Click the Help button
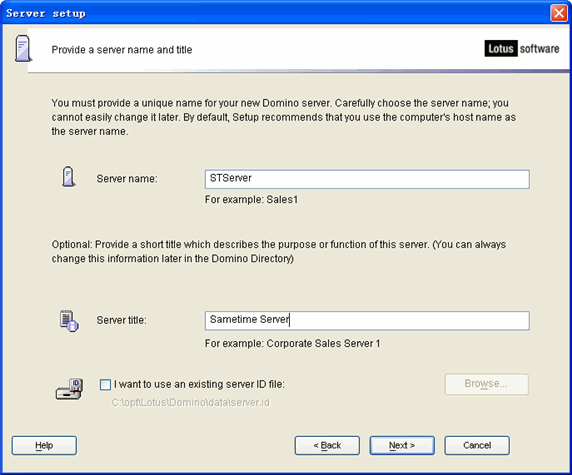This screenshot has width=572, height=475. pyautogui.click(x=44, y=445)
